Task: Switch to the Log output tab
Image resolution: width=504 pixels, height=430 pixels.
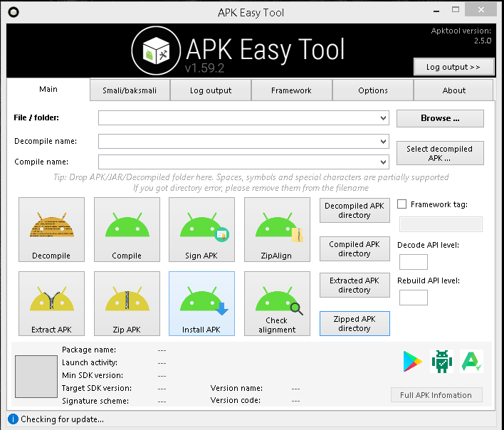Action: [211, 90]
